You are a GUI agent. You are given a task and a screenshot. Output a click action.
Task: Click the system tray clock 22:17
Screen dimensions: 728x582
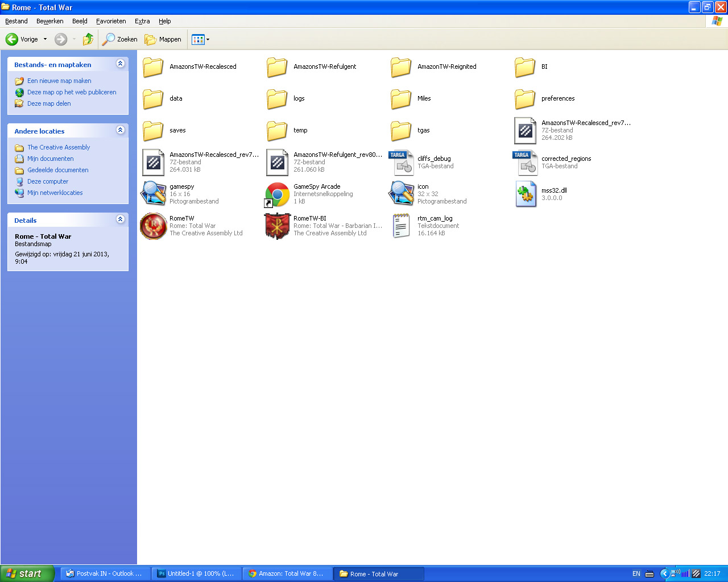712,574
